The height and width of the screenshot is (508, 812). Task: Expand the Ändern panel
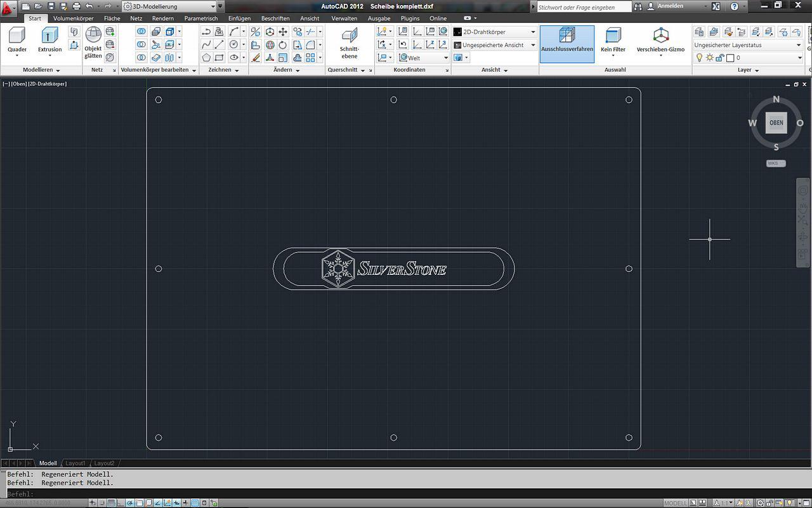pos(287,70)
